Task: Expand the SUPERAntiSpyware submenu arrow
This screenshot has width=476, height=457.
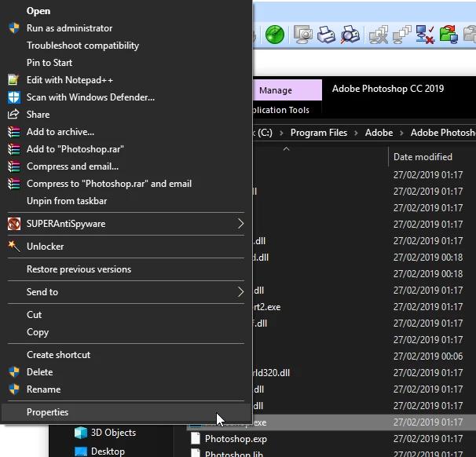Action: click(240, 224)
